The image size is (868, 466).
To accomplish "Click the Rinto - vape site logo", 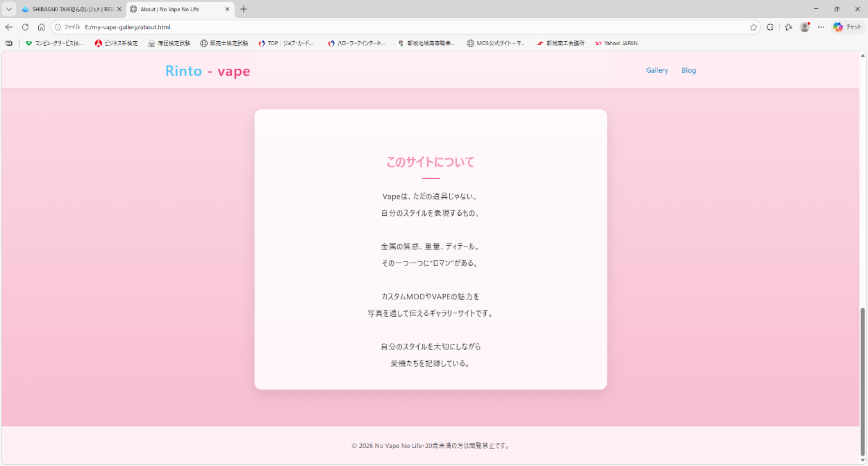I will pyautogui.click(x=208, y=71).
